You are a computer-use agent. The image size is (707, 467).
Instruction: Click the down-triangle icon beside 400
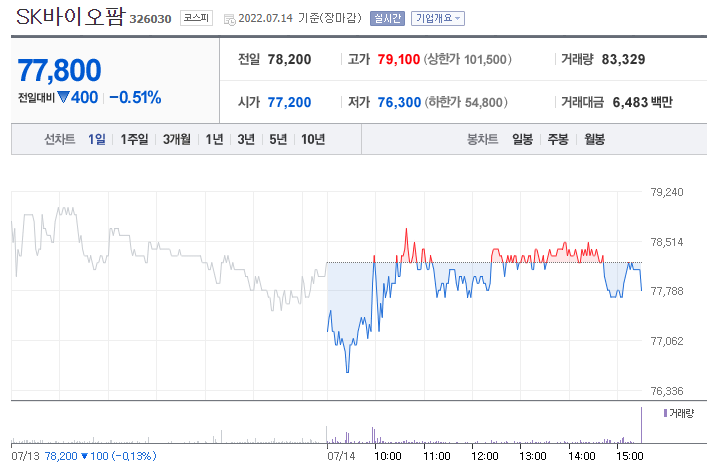[64, 97]
